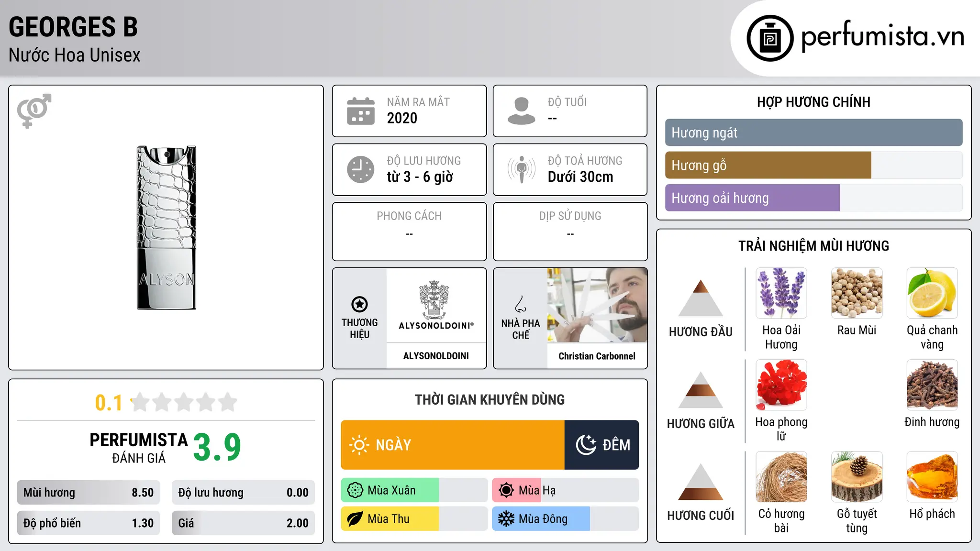Click the star rating row icons
Image resolution: width=980 pixels, height=551 pixels.
[184, 402]
